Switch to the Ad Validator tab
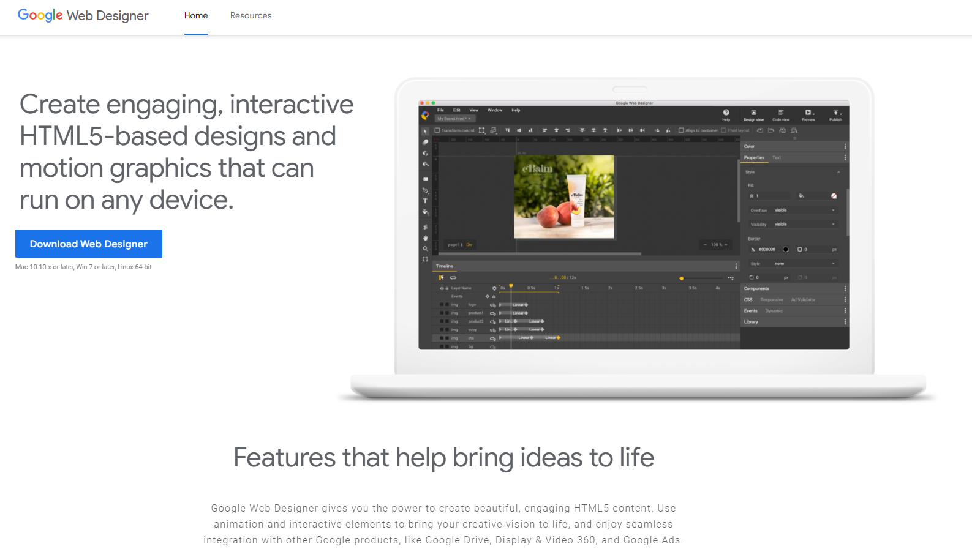This screenshot has width=972, height=560. pos(803,300)
